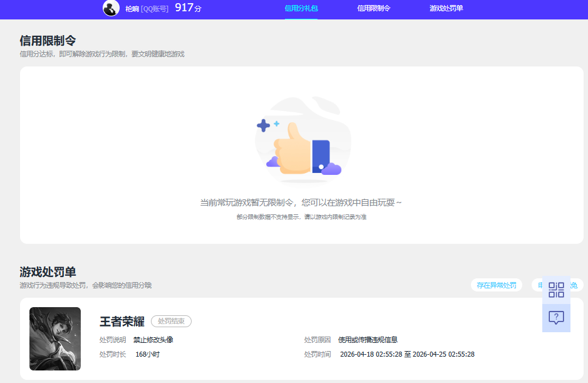Click the 游戏行为违规导致处罚 subtitle text
The image size is (588, 383).
(x=86, y=285)
